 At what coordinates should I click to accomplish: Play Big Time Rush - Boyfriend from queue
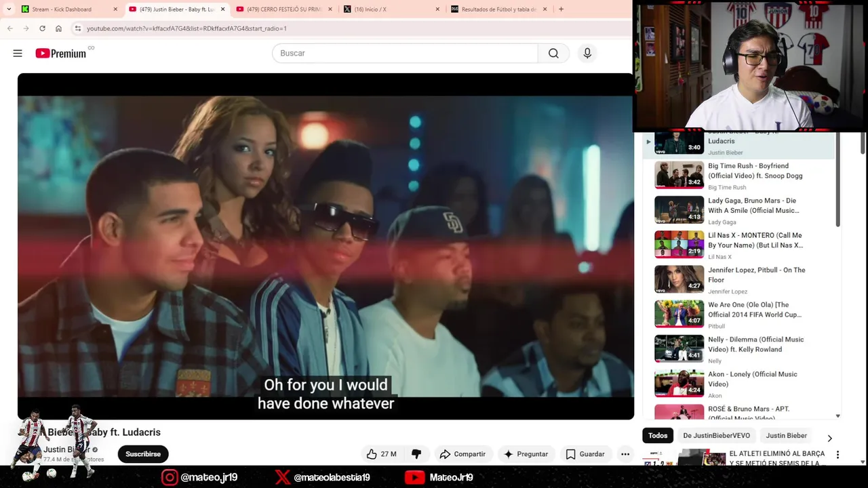tap(739, 176)
